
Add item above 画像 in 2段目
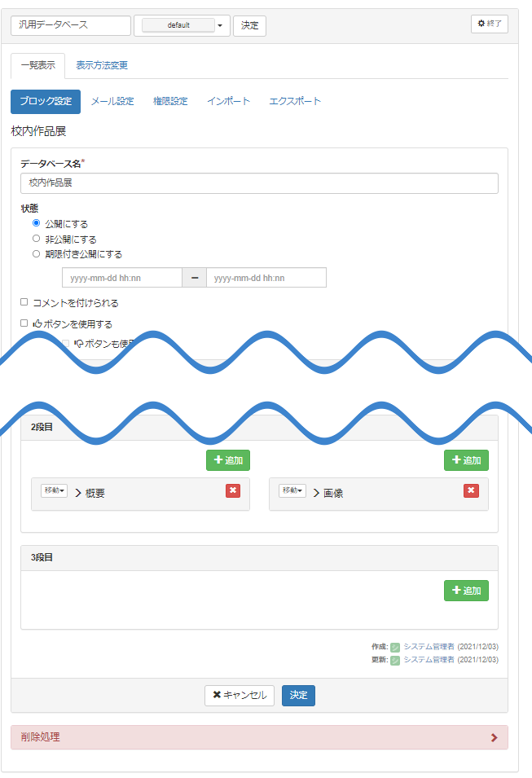coord(466,460)
